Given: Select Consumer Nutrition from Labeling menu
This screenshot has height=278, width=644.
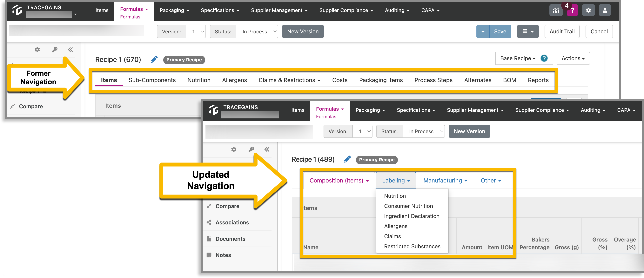Looking at the screenshot, I should [x=408, y=206].
